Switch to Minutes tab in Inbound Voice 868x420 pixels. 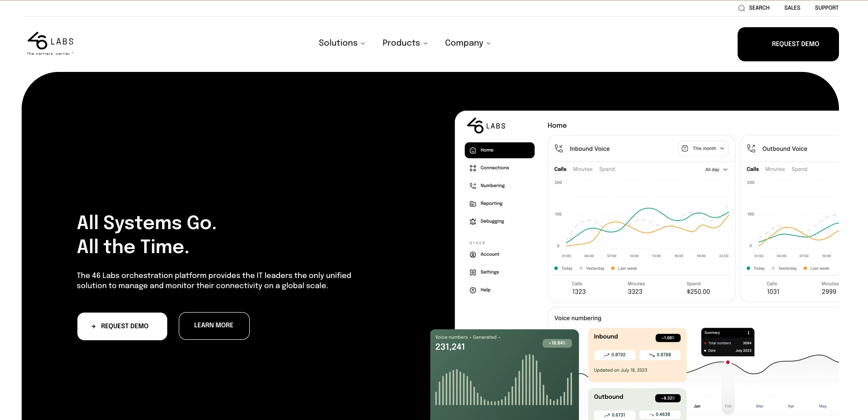pyautogui.click(x=582, y=169)
